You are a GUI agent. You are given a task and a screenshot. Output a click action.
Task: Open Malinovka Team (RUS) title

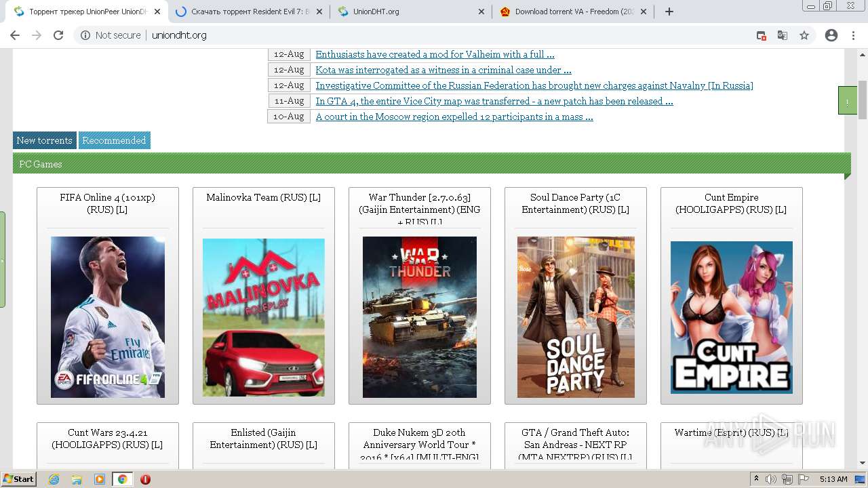pos(263,197)
